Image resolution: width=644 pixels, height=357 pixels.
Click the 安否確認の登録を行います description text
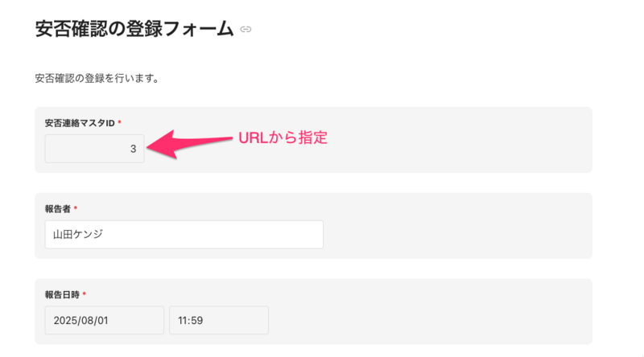(x=96, y=79)
